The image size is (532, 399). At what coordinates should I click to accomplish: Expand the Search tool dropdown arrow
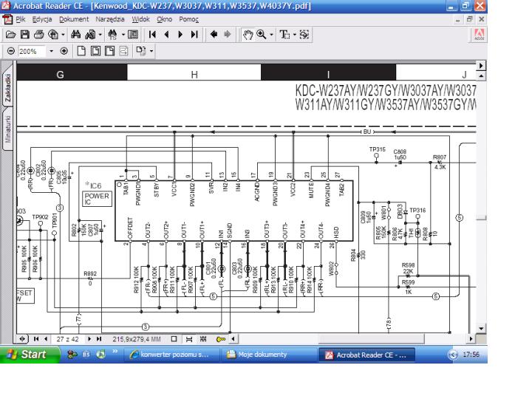pyautogui.click(x=100, y=35)
